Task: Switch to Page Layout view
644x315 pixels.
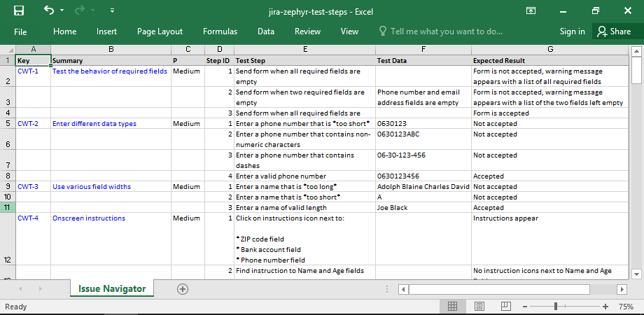Action: (x=479, y=307)
